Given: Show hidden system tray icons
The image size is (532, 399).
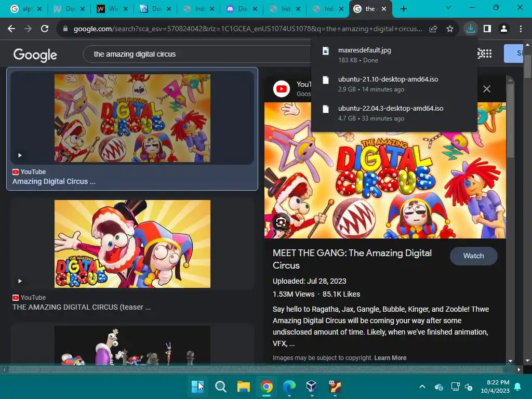Looking at the screenshot, I should coord(422,387).
